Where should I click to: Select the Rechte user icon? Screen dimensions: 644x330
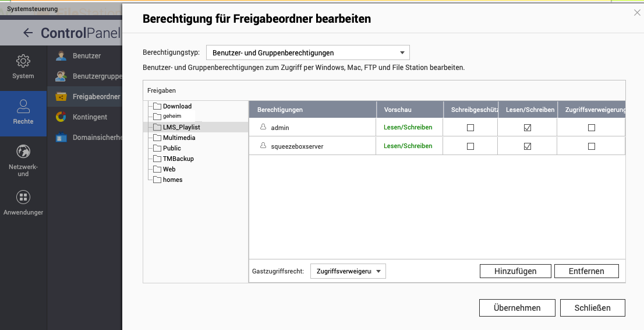[x=23, y=107]
